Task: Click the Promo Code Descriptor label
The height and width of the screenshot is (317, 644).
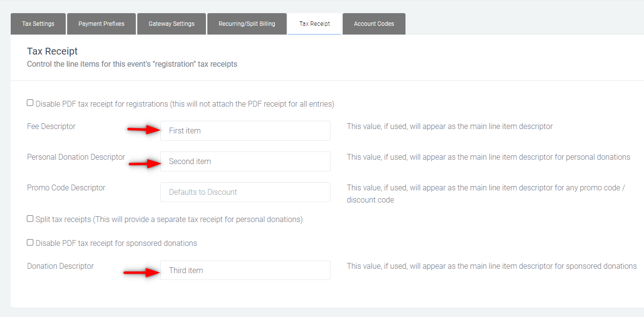Action: tap(66, 187)
